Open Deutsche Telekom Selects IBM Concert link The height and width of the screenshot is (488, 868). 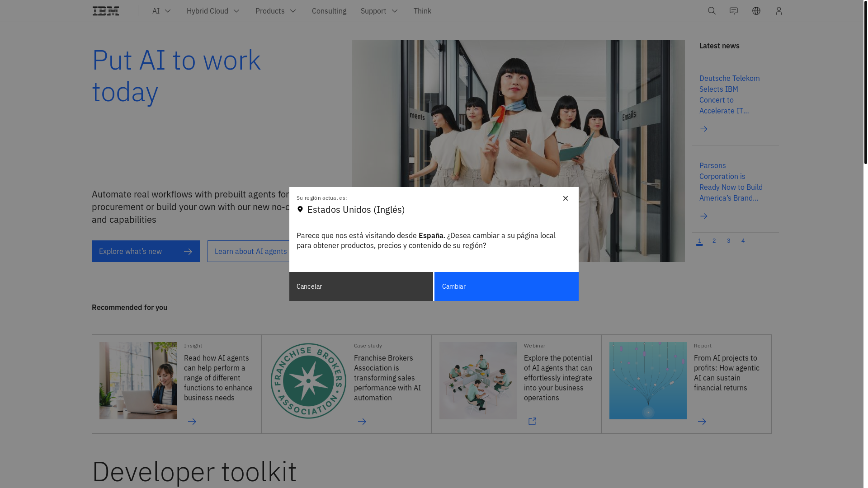[730, 94]
